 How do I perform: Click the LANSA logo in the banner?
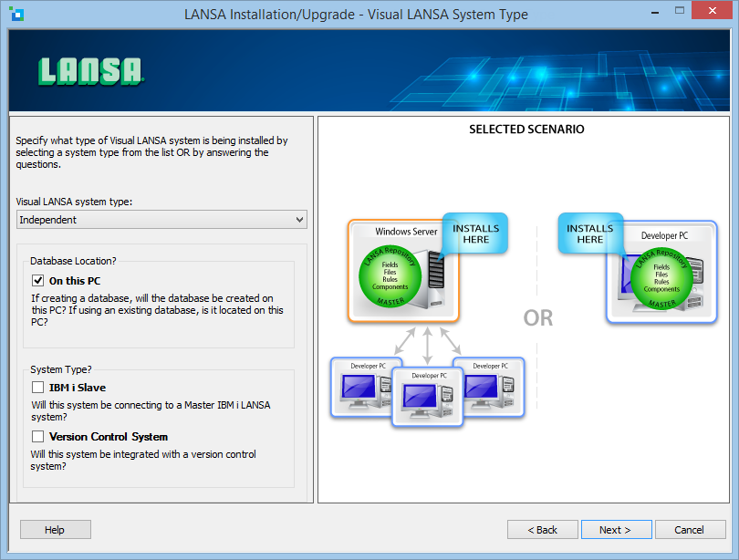(90, 71)
